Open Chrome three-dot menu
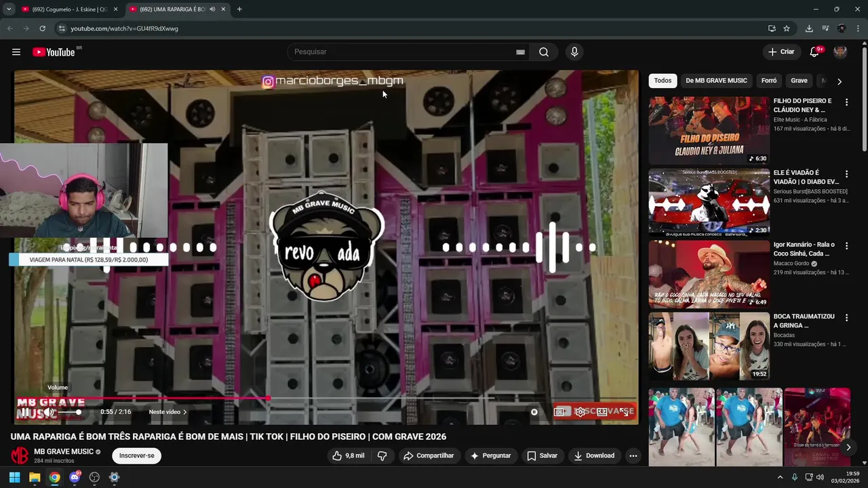 (859, 28)
